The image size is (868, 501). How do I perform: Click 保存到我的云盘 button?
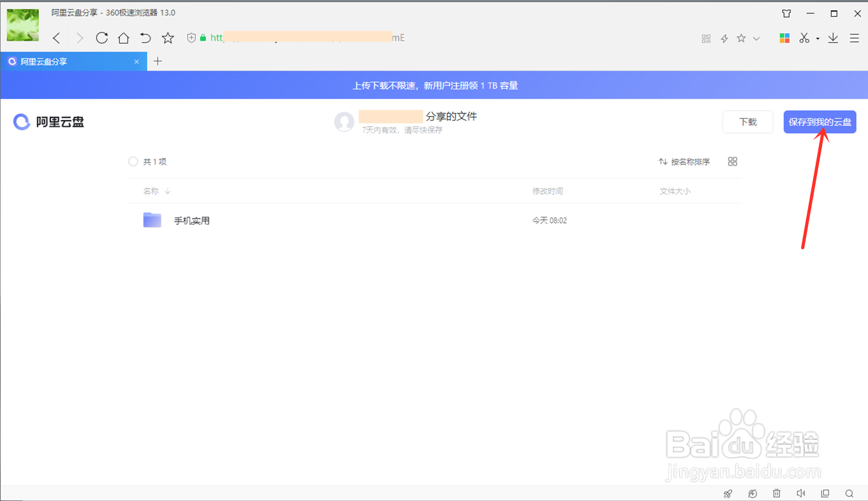pyautogui.click(x=820, y=122)
